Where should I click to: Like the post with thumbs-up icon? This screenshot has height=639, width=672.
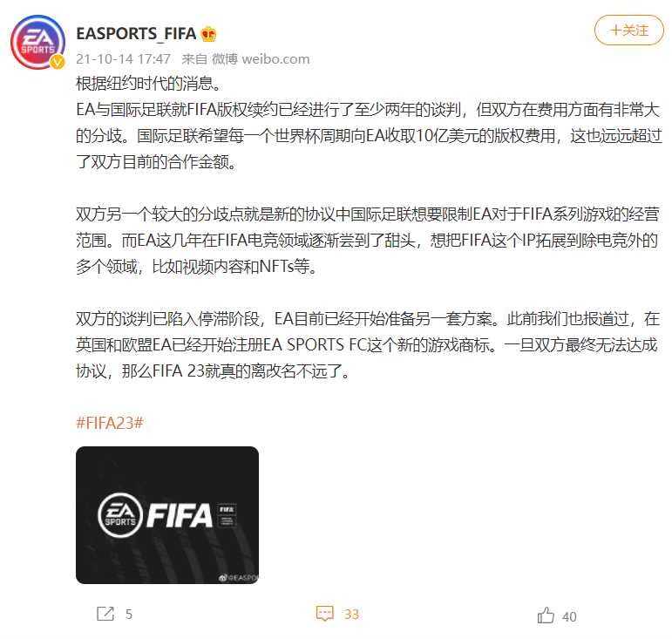(x=546, y=615)
